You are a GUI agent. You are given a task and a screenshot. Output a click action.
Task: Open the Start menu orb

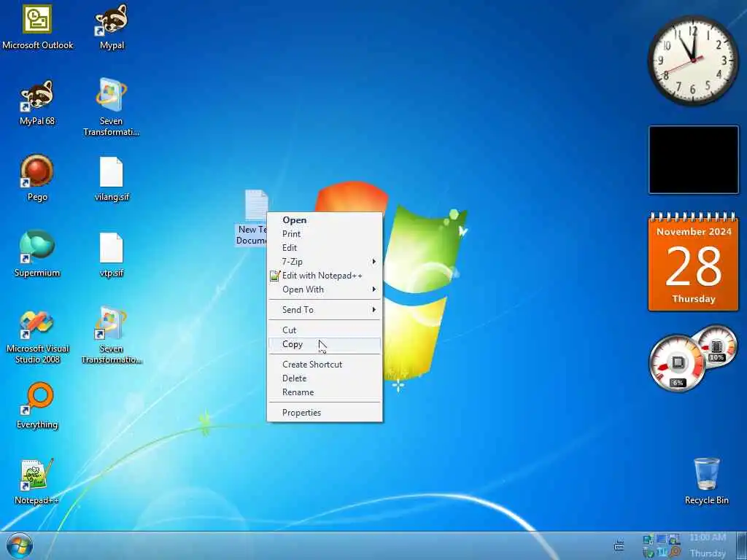click(20, 546)
